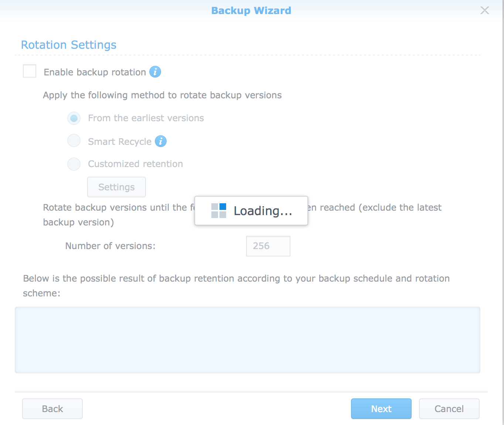Focus the Number of versions field

(x=268, y=246)
